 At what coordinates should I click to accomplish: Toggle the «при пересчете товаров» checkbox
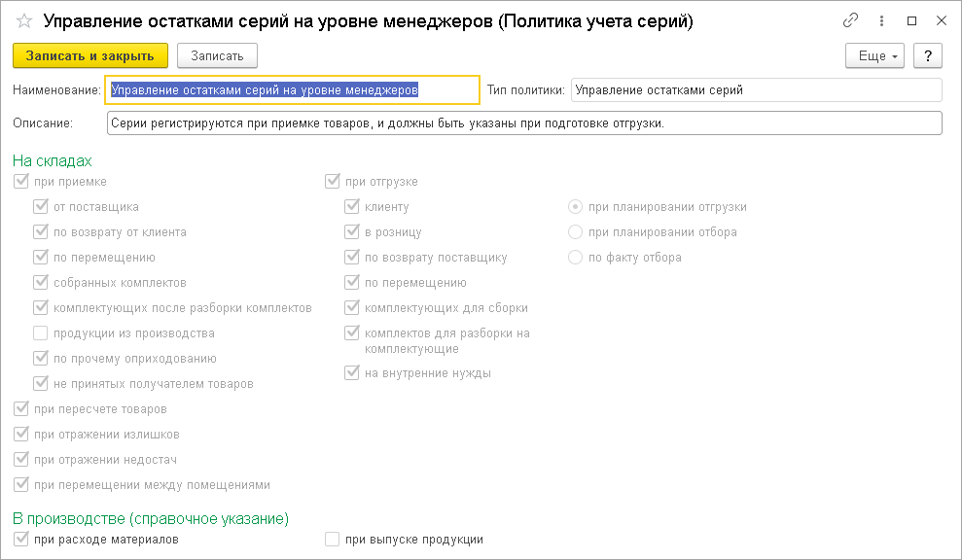(21, 408)
